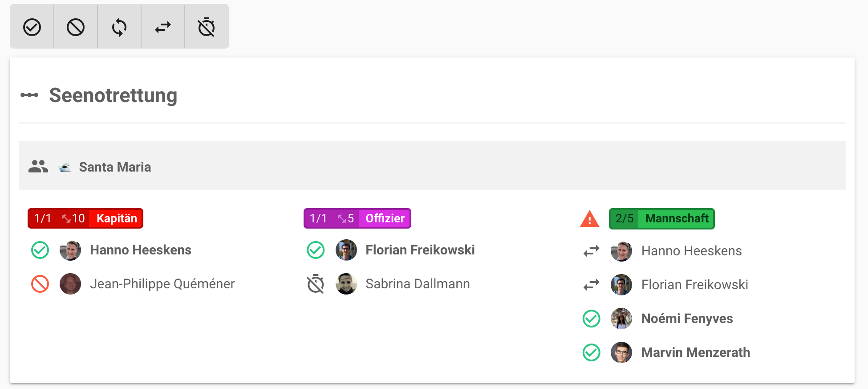Viewport: 868px width, 389px height.
Task: Toggle Hanno Heeskens' green confirmed check under Kapitän
Action: pyautogui.click(x=40, y=250)
